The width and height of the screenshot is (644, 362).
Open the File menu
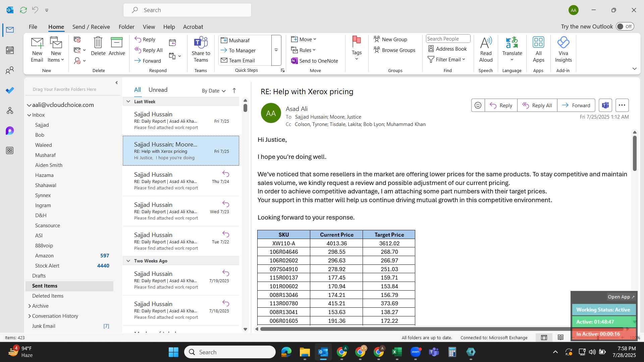(33, 27)
